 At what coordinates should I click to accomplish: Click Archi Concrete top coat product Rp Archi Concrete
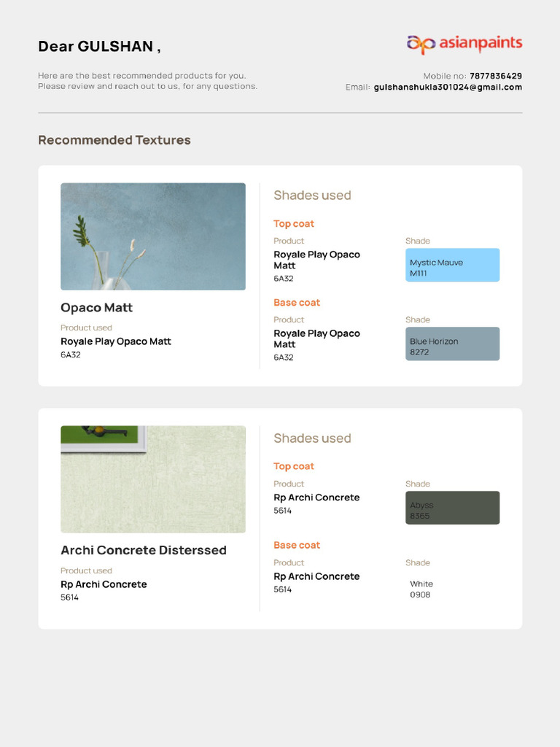point(316,498)
